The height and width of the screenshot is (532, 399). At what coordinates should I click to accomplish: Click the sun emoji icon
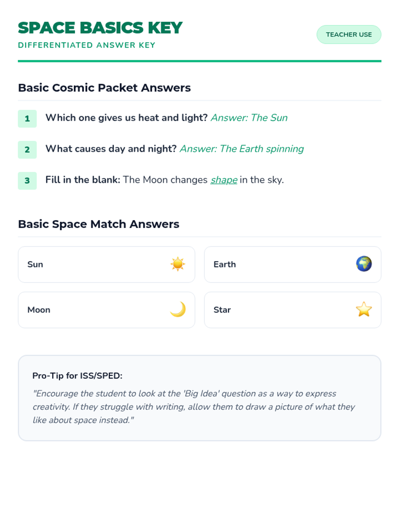point(178,264)
